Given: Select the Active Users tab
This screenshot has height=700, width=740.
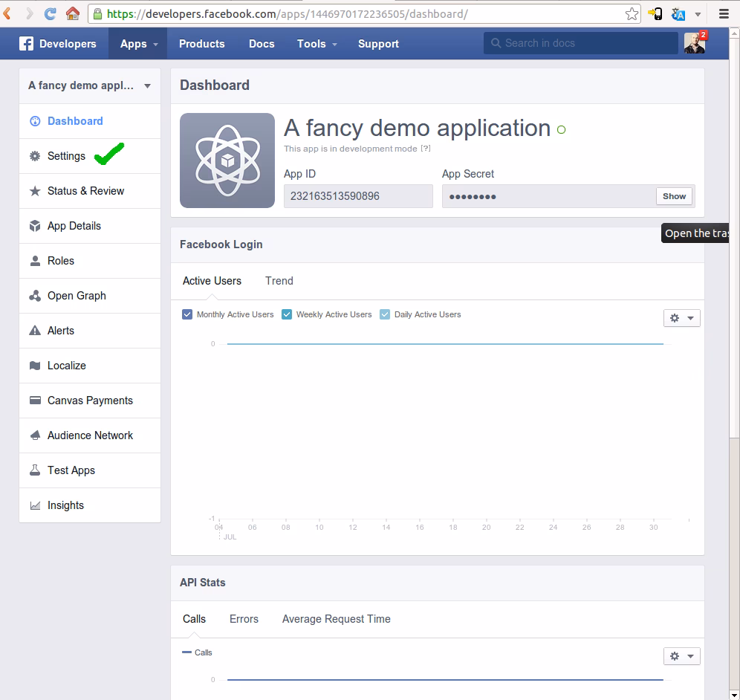Looking at the screenshot, I should click(212, 281).
